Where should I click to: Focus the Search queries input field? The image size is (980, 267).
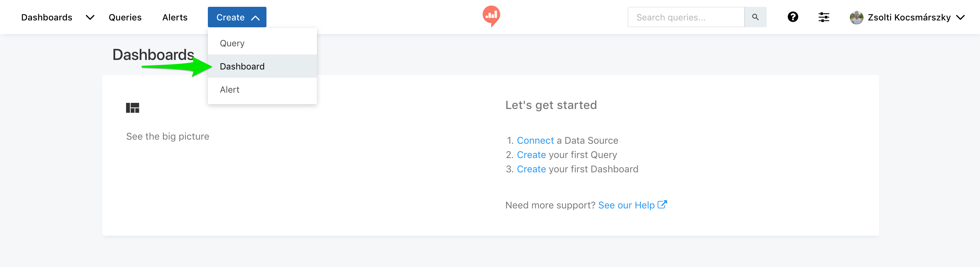(686, 17)
